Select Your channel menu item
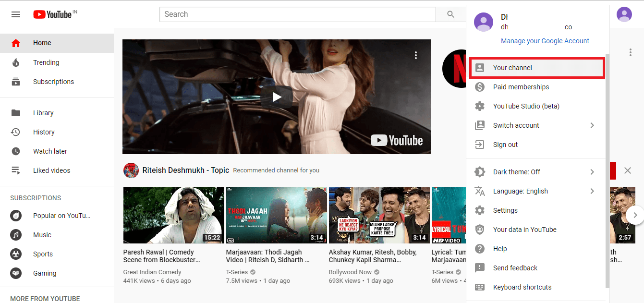This screenshot has height=303, width=644. pyautogui.click(x=536, y=68)
